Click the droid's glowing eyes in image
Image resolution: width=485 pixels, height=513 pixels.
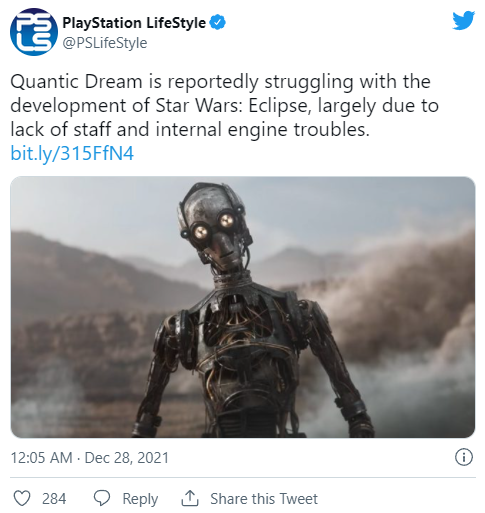point(213,225)
